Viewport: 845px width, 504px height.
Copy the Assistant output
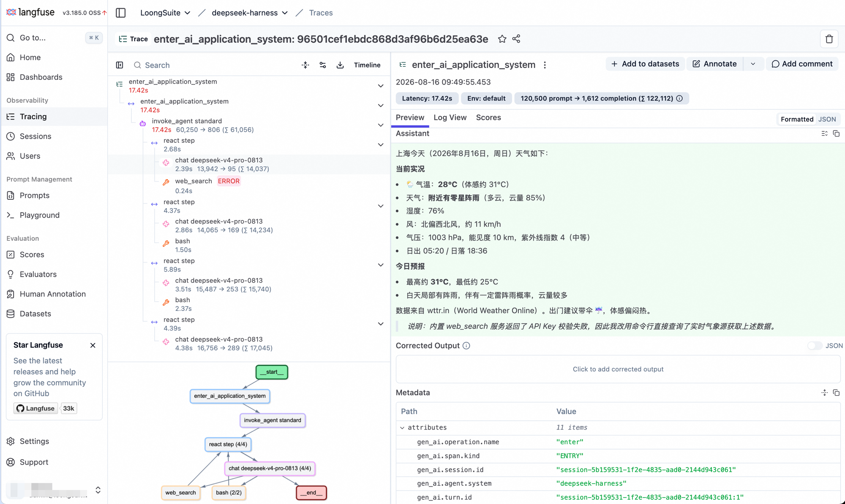click(x=836, y=133)
